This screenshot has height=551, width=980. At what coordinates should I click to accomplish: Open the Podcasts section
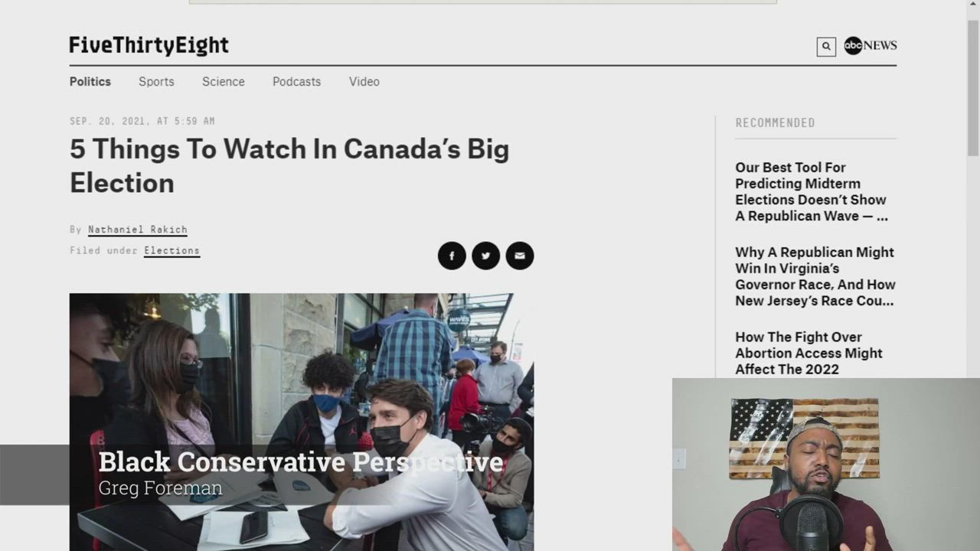tap(296, 82)
